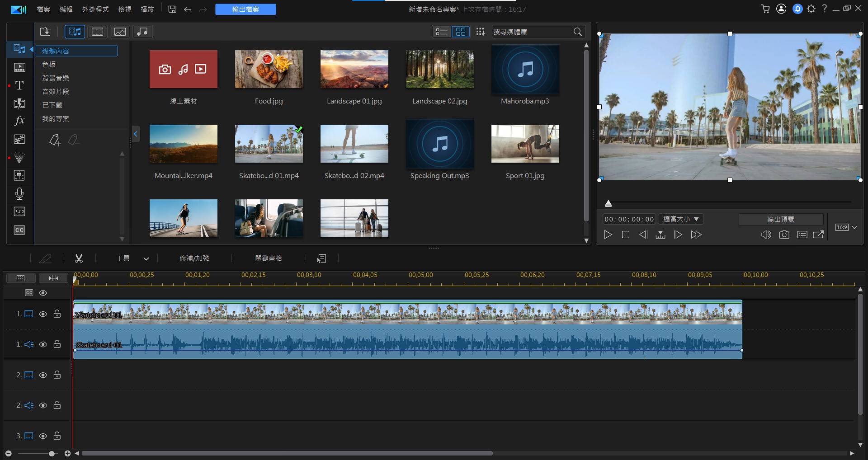Select the Landscape 01.jpg thumbnail
Viewport: 868px width, 460px height.
pyautogui.click(x=354, y=69)
